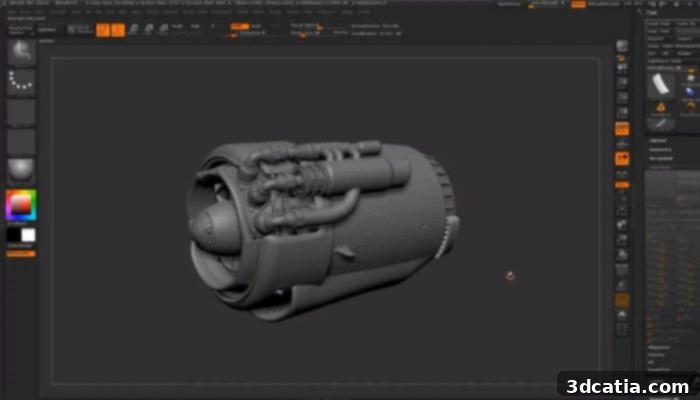Toggle the Floor grid icon
700x400 pixels.
tap(622, 144)
